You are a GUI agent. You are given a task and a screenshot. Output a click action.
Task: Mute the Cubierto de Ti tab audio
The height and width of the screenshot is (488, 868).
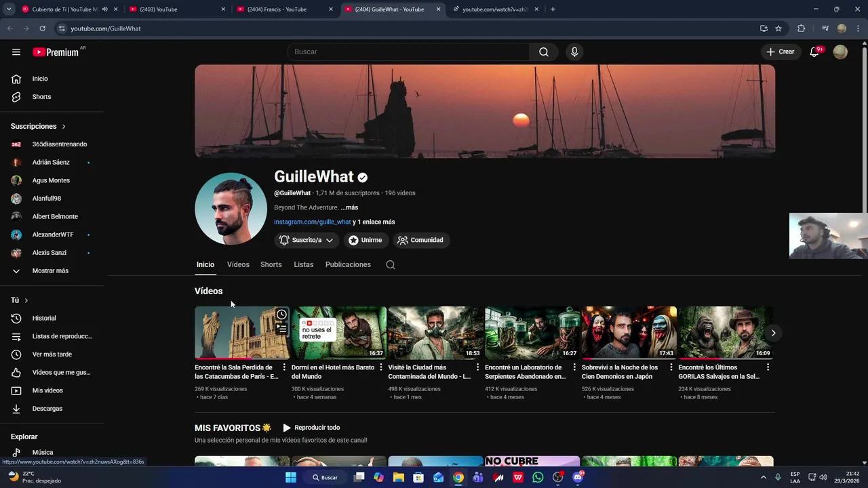tap(104, 9)
